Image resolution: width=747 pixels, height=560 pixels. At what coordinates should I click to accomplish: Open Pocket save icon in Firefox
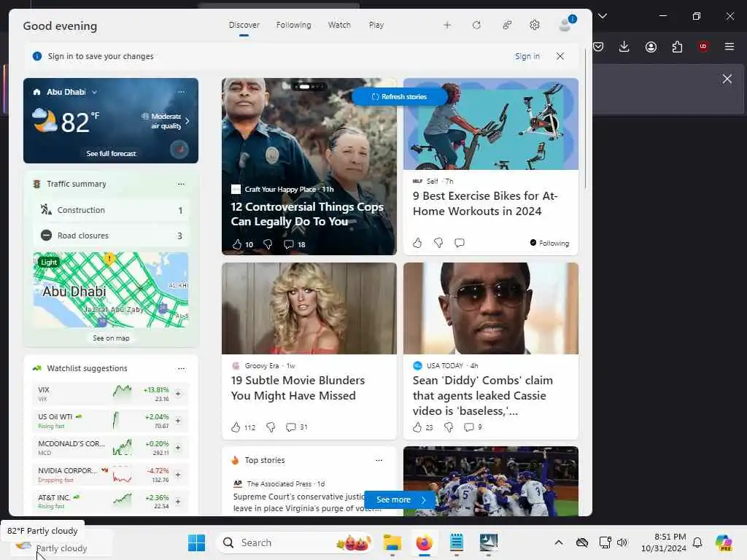(x=598, y=46)
